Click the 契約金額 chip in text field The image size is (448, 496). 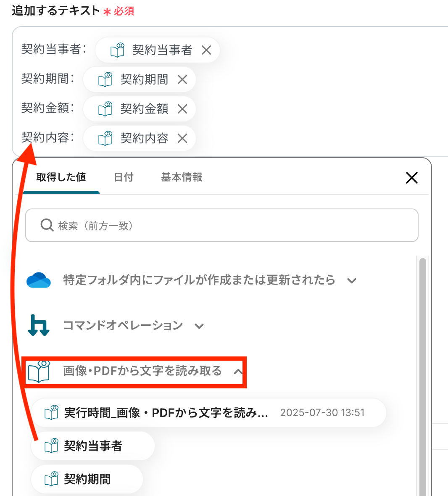pyautogui.click(x=139, y=109)
